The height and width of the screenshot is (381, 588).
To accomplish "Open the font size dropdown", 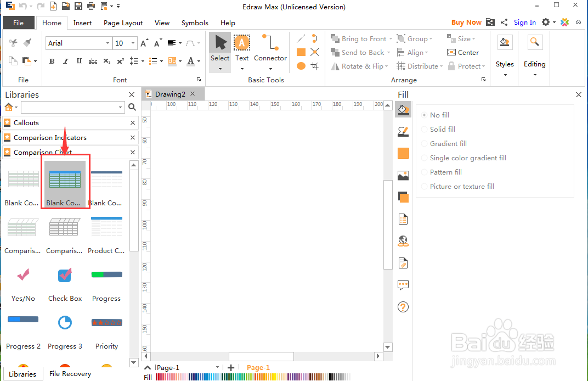I will point(133,43).
